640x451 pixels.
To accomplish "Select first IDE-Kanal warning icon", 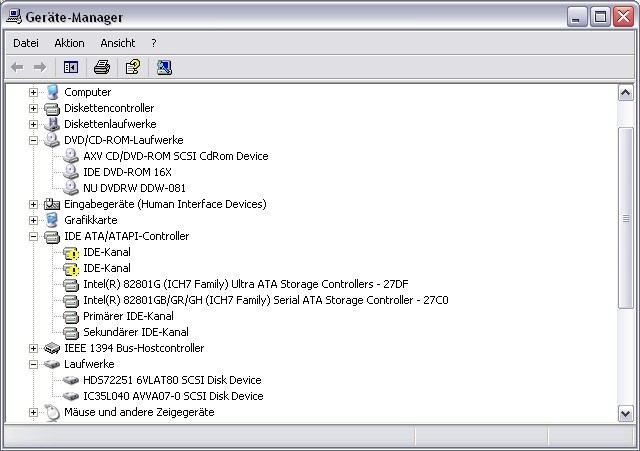I will pos(71,253).
